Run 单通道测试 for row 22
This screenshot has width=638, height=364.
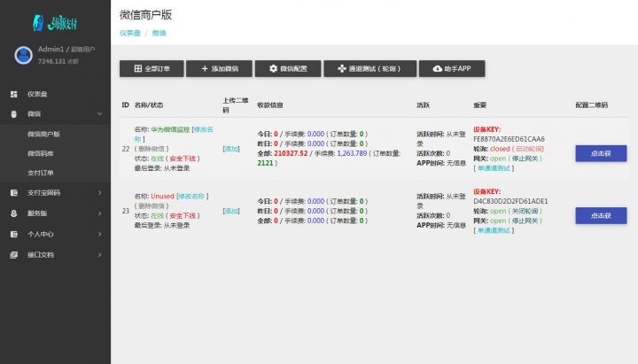[494, 168]
